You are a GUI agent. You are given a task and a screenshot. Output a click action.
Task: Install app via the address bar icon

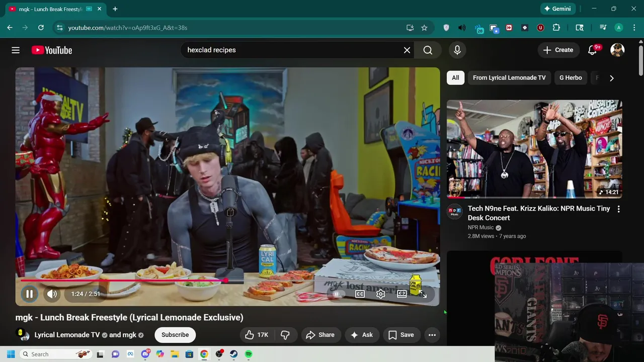pos(410,28)
